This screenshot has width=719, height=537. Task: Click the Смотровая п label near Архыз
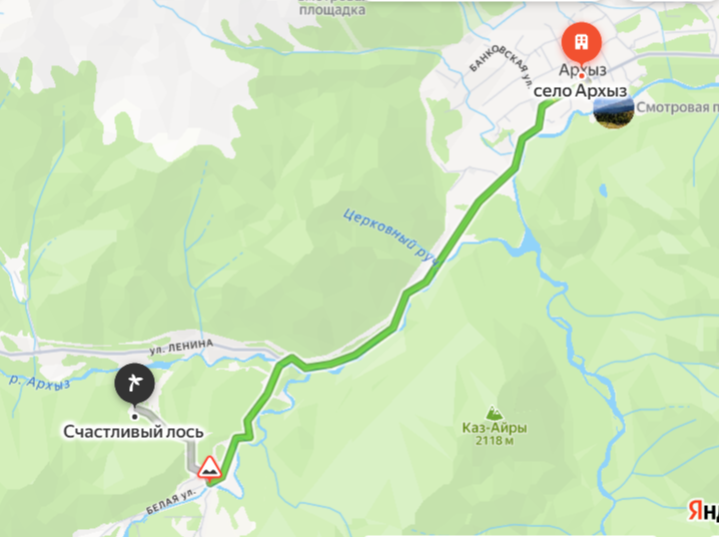677,107
